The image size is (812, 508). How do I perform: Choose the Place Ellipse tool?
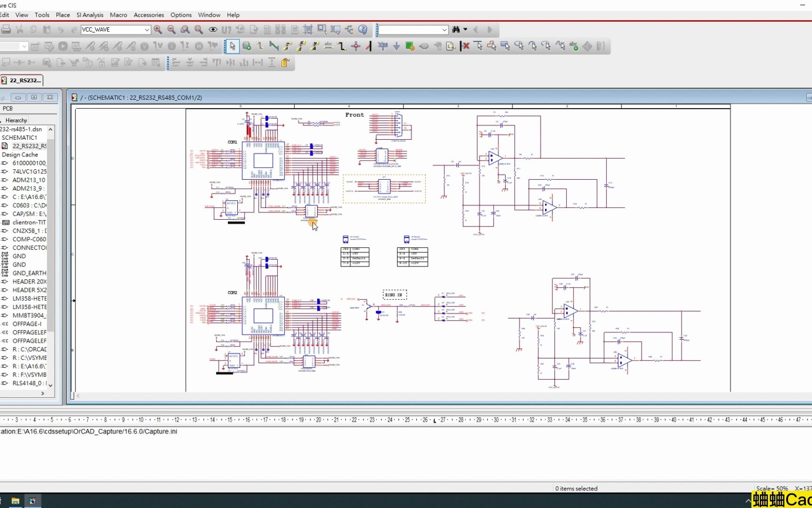click(x=519, y=46)
